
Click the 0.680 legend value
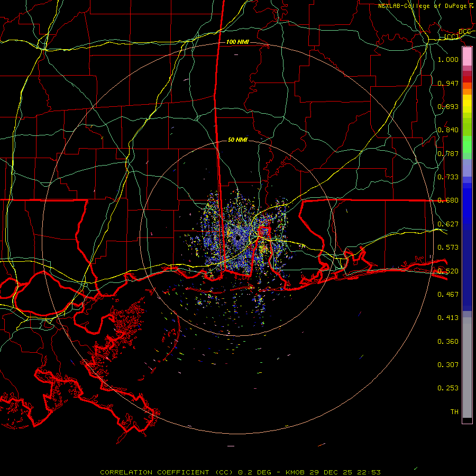point(448,200)
